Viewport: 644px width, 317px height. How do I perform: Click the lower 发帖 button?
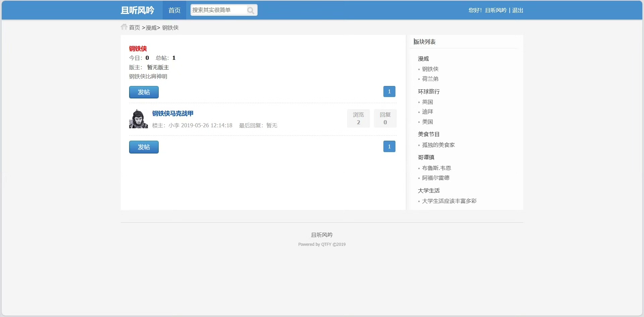(x=144, y=147)
